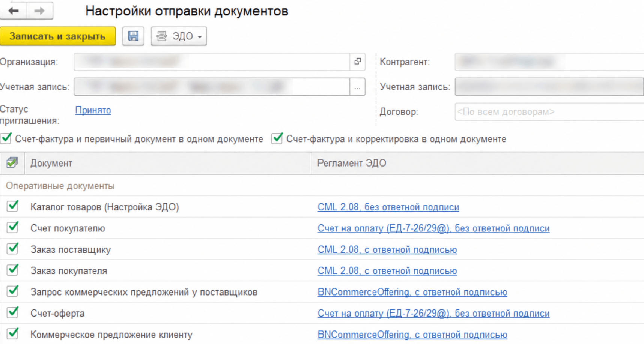Click the Контрагент input field
Viewport: 644px width, 344px height.
(x=549, y=62)
